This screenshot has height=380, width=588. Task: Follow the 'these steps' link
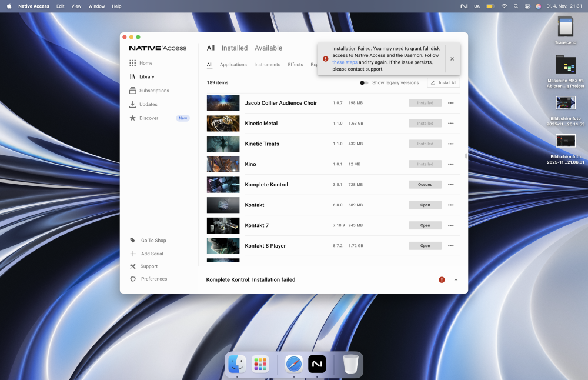coord(345,62)
